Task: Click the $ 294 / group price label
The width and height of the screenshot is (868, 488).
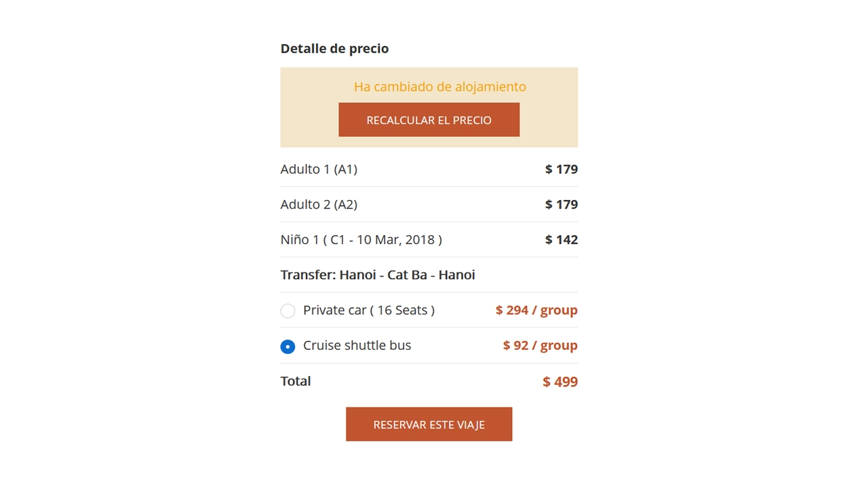Action: pos(536,310)
